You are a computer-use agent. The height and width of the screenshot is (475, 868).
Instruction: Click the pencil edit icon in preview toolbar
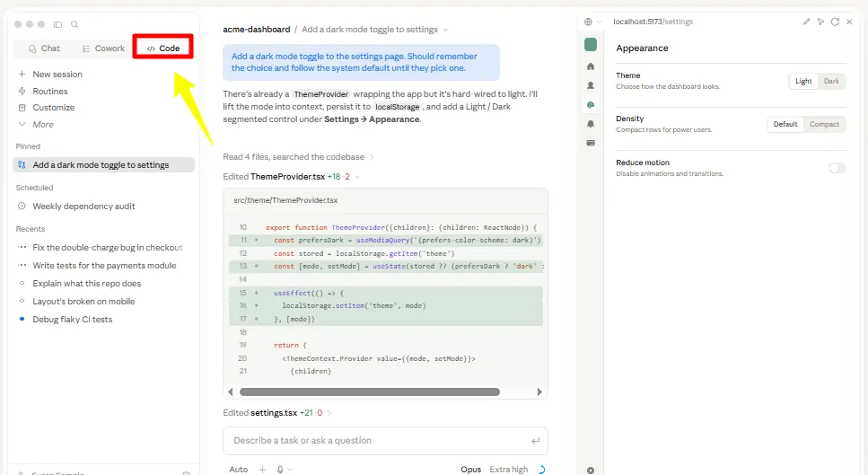tap(807, 22)
